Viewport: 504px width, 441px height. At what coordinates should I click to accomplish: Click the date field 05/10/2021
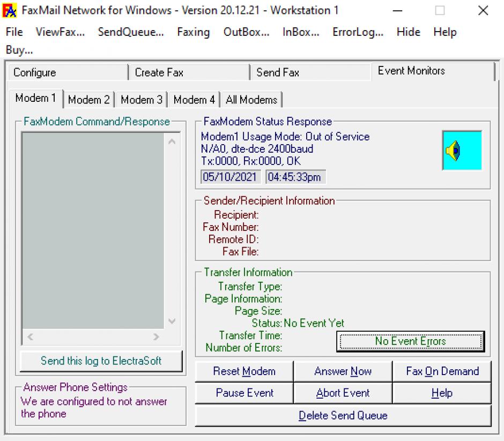230,177
